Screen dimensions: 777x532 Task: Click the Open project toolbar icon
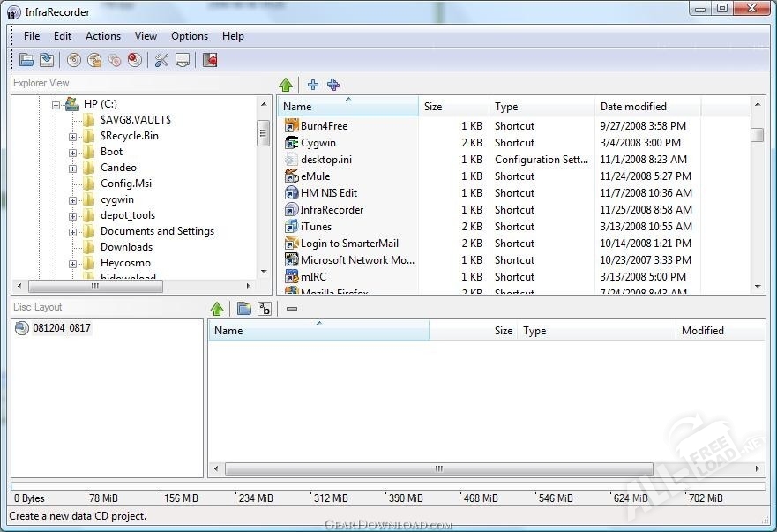point(26,60)
